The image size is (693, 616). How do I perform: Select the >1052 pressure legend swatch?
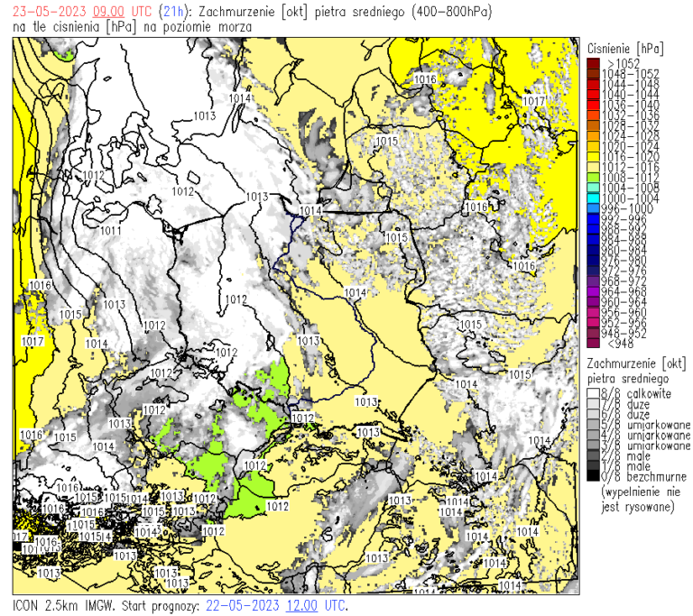pyautogui.click(x=592, y=63)
